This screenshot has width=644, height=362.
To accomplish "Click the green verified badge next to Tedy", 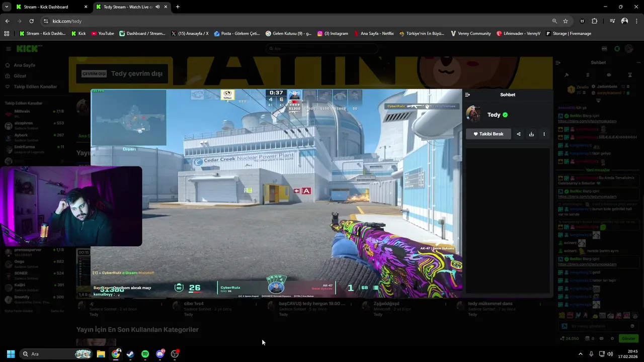I will pos(505,115).
